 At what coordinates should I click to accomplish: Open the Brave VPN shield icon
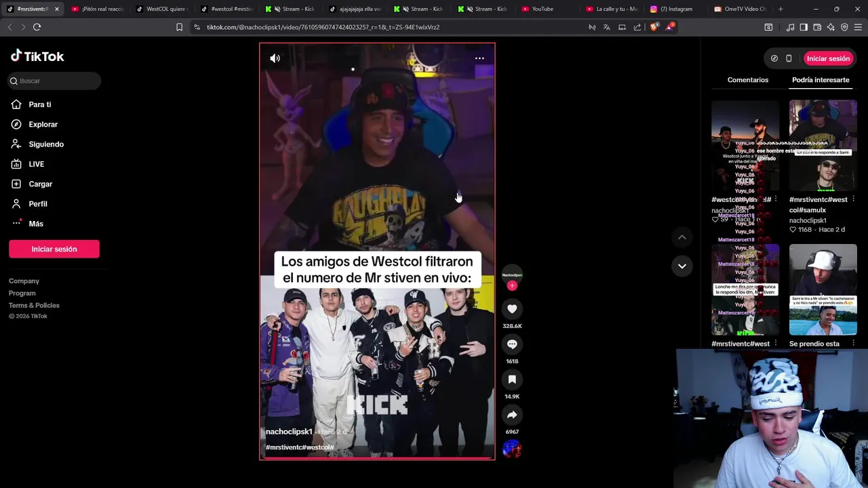tap(844, 27)
